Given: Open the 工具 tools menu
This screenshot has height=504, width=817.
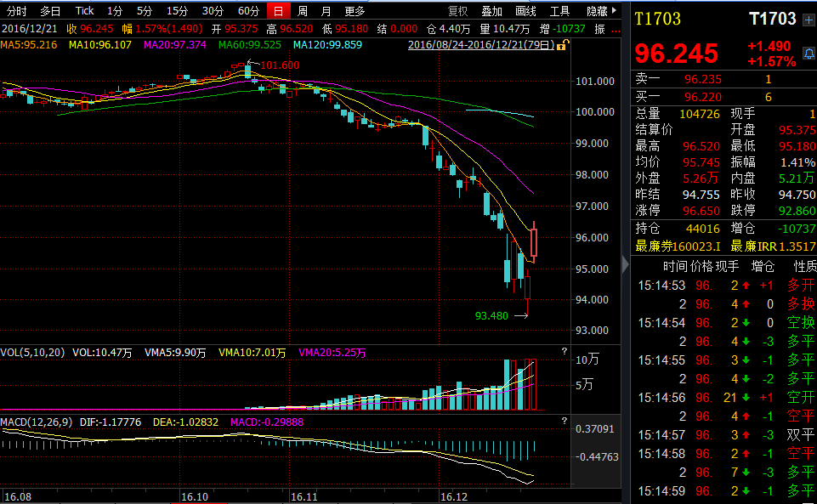Looking at the screenshot, I should (559, 11).
